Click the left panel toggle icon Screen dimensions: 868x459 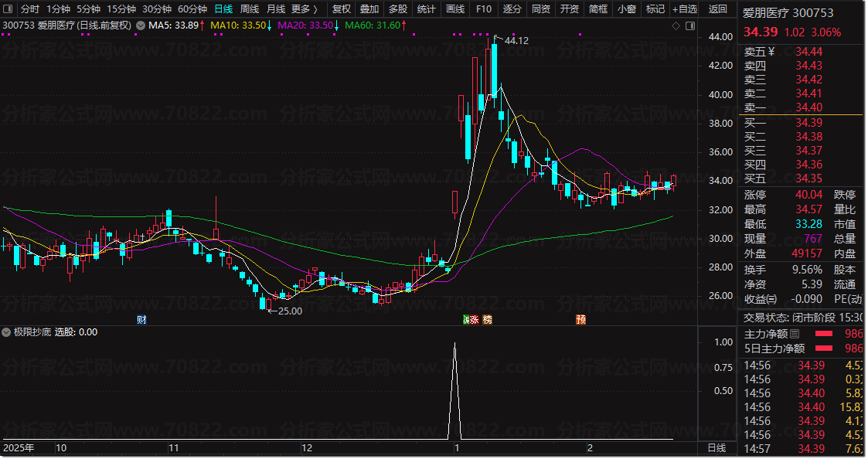click(x=8, y=9)
